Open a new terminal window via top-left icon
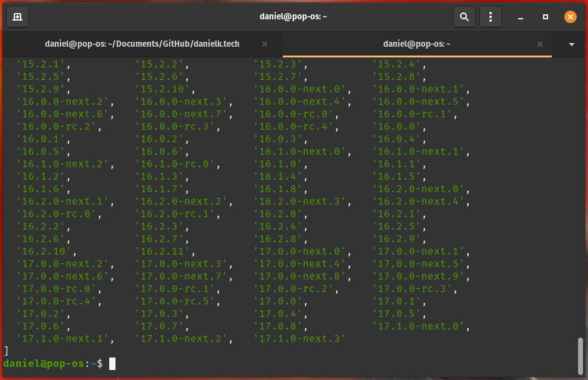Screen dimensions: 588x380 coord(17,17)
